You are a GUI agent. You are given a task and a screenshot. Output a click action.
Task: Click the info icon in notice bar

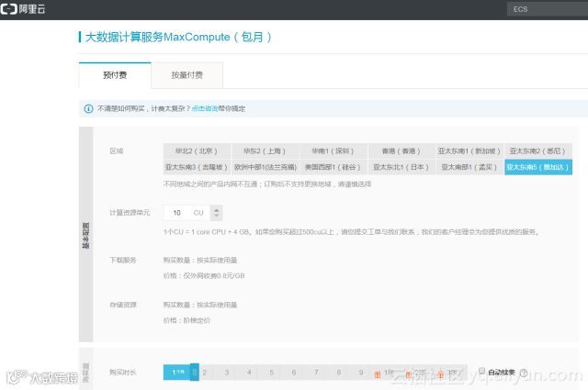tap(88, 108)
